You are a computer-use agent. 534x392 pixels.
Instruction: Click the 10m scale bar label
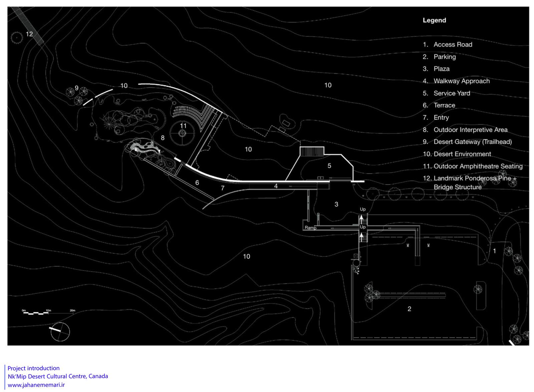pyautogui.click(x=48, y=310)
